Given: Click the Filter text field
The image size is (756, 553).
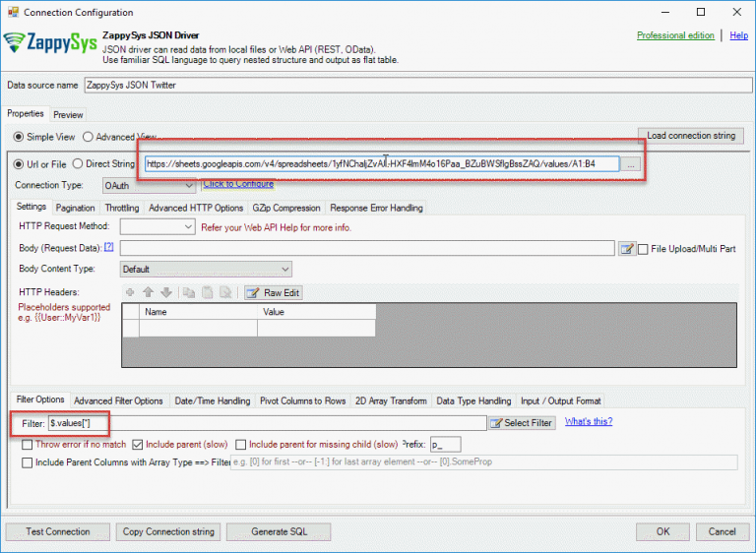Looking at the screenshot, I should [266, 422].
